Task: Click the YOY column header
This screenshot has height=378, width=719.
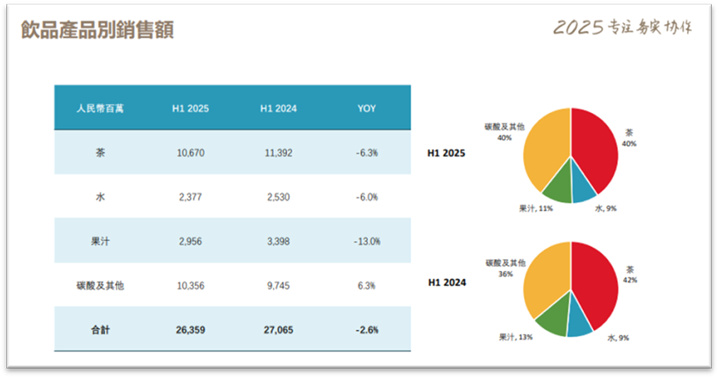Action: pos(366,109)
